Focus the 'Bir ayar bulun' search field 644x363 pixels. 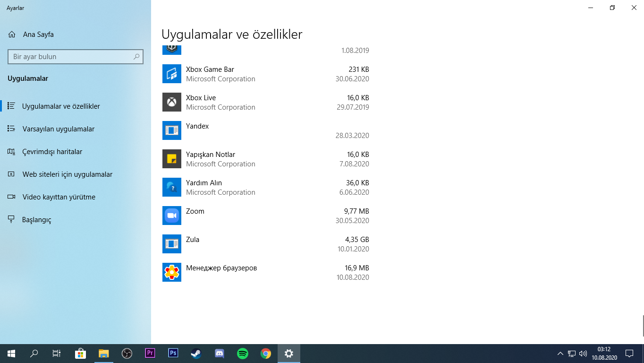click(x=76, y=57)
